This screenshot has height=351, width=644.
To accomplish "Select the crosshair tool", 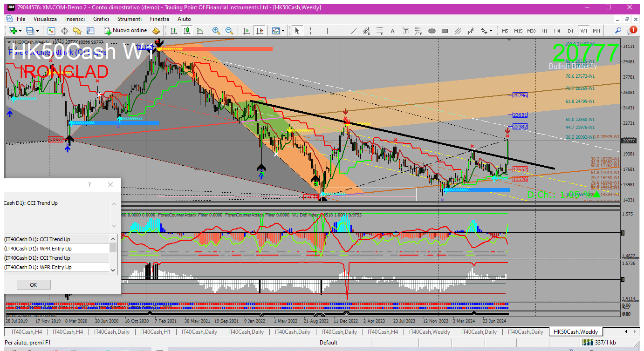I will 310,31.
